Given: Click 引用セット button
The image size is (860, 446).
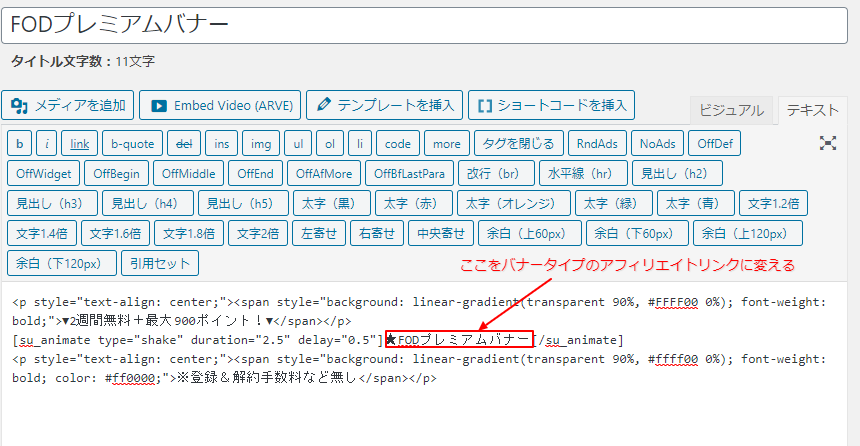Looking at the screenshot, I should pos(160,263).
